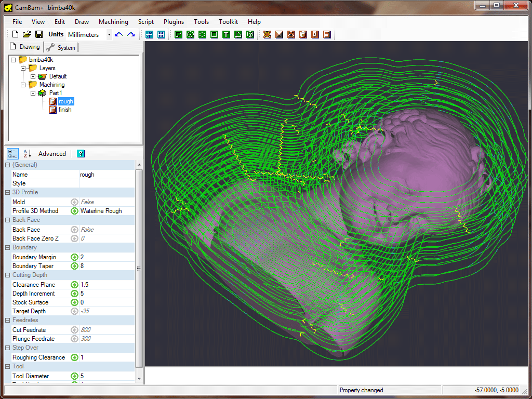The width and height of the screenshot is (532, 399).
Task: Open property grid help question-mark icon
Action: click(81, 154)
